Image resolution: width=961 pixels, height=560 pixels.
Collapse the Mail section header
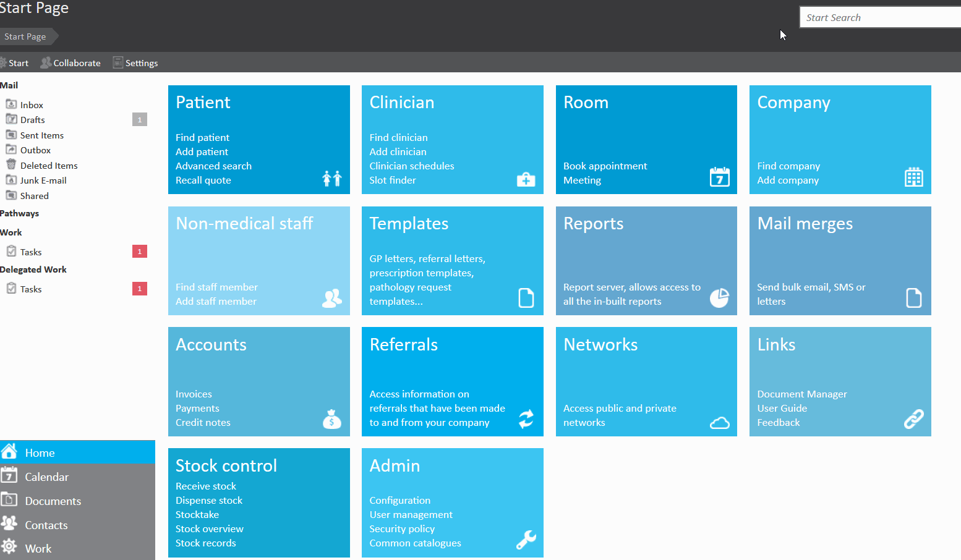[x=9, y=85]
